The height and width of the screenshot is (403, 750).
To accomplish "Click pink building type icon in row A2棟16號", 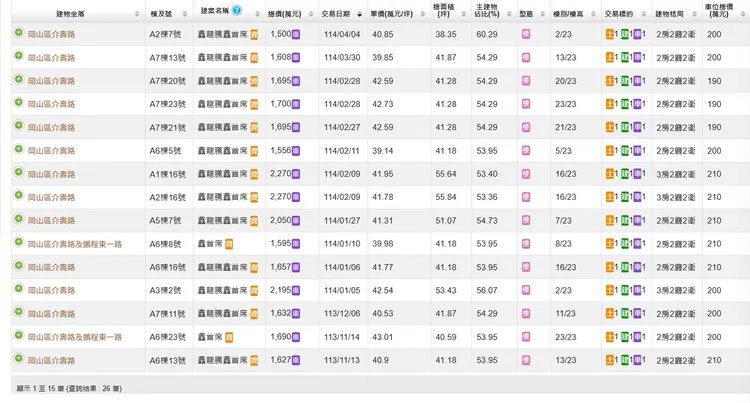I will pyautogui.click(x=526, y=197).
